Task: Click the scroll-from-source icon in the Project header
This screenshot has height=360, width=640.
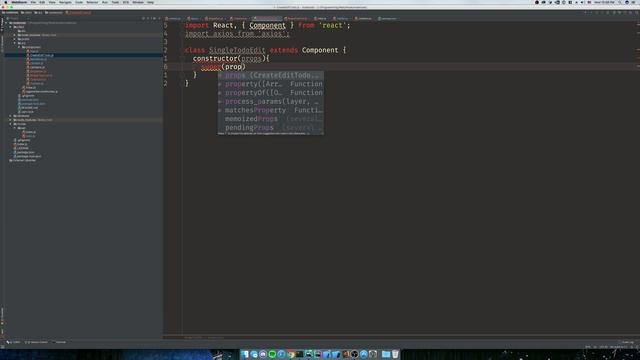Action: pos(144,18)
